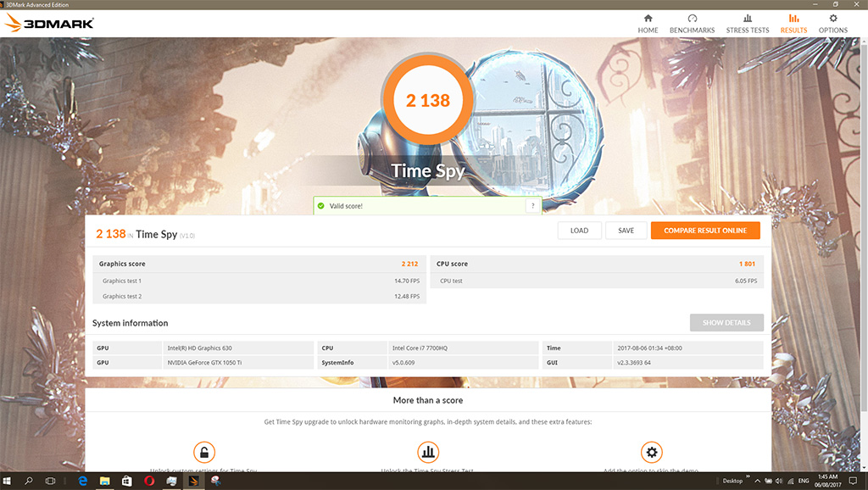Open the HOME tab
The image size is (868, 490).
point(648,24)
